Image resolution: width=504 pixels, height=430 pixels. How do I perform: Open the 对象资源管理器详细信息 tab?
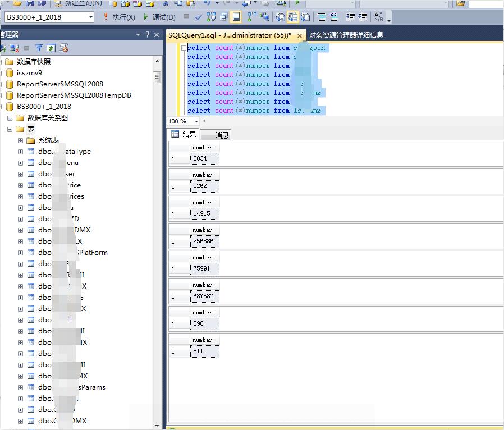pyautogui.click(x=346, y=35)
